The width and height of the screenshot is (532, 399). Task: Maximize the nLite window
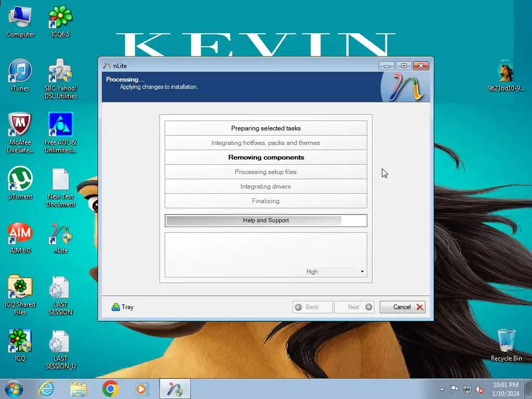coord(404,66)
